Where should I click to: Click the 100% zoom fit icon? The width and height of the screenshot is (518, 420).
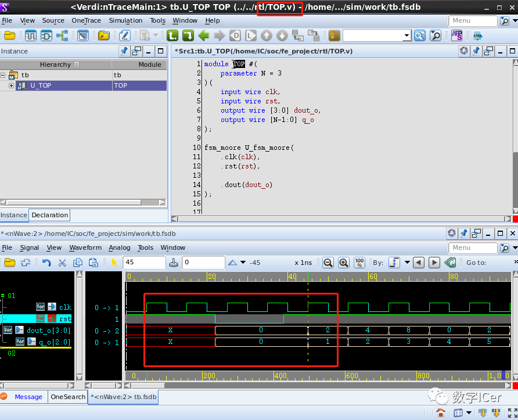pos(359,263)
